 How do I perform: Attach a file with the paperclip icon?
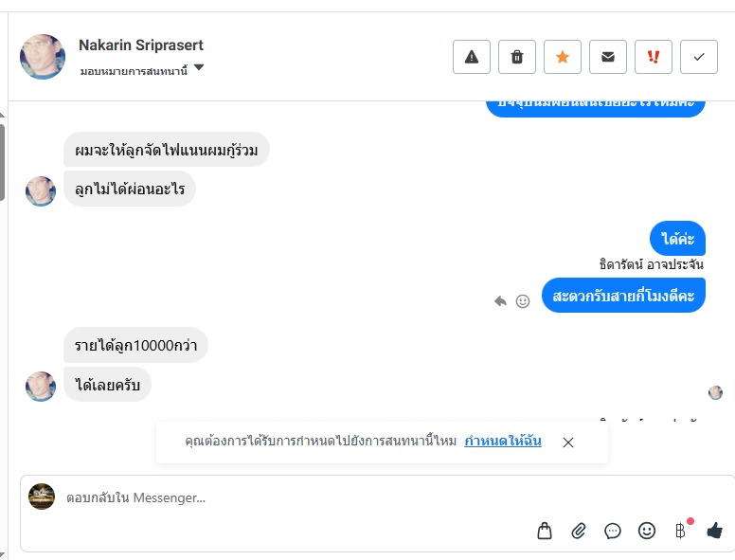tap(579, 531)
